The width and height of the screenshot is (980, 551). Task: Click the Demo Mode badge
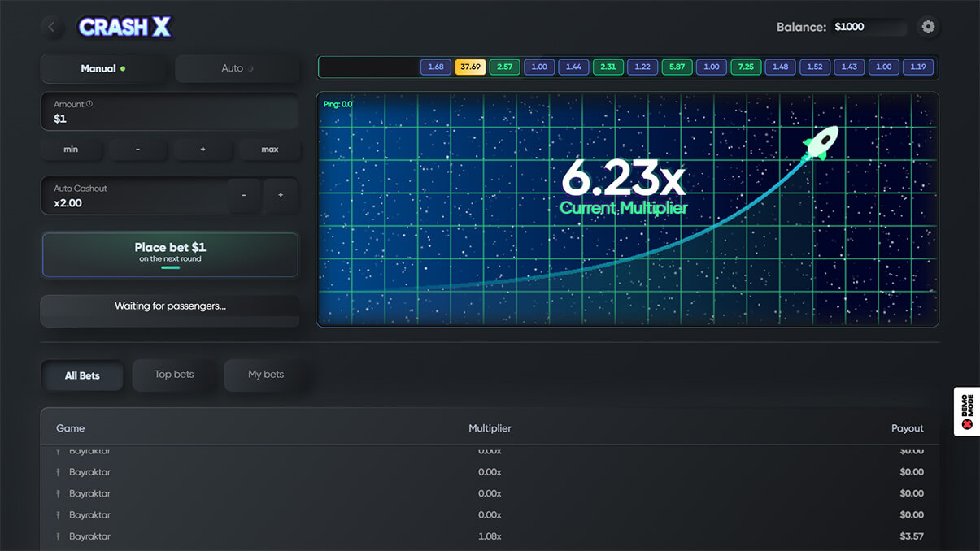(967, 411)
